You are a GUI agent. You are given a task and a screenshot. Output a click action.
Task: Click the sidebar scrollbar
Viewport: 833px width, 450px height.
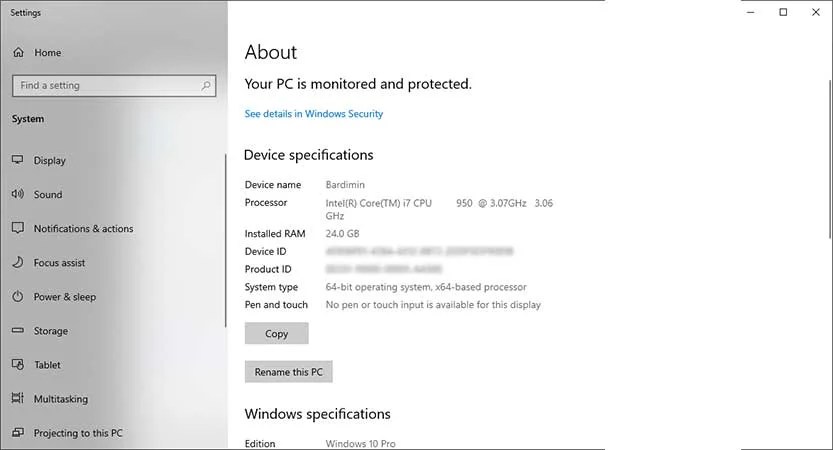(x=226, y=240)
